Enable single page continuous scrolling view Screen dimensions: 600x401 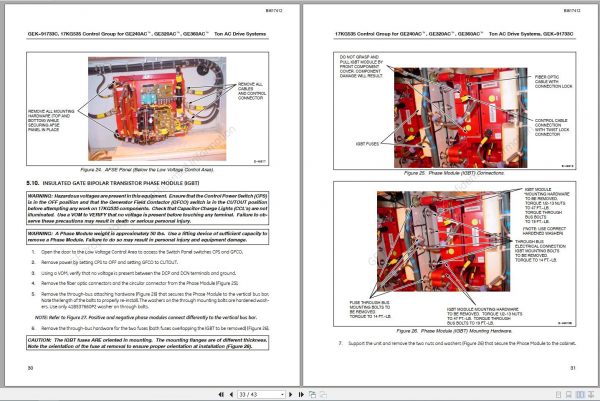(x=569, y=394)
